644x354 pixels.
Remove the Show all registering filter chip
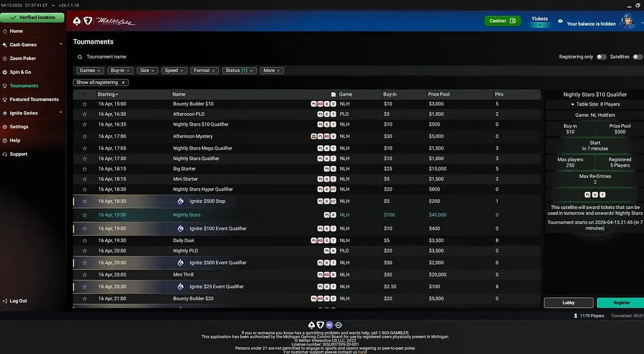coord(123,83)
